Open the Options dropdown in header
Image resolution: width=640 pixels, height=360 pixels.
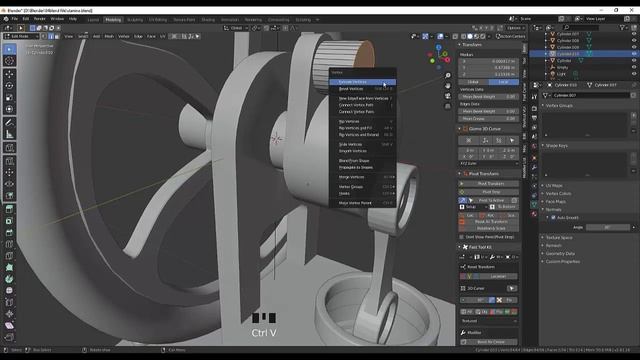tap(515, 28)
